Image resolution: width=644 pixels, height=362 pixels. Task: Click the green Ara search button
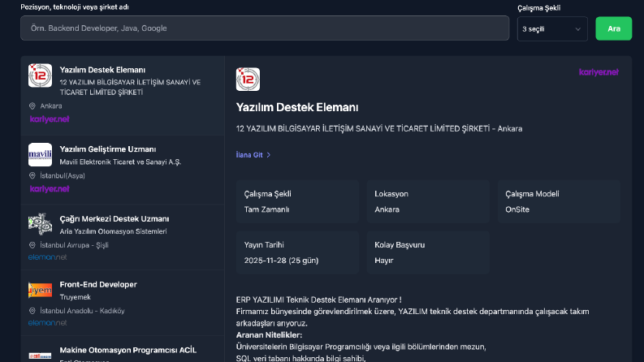click(614, 28)
